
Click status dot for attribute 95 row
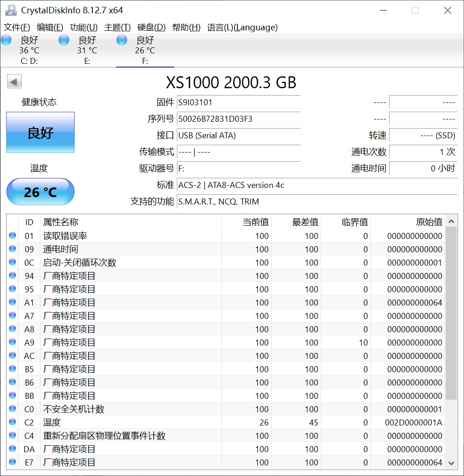coord(12,289)
